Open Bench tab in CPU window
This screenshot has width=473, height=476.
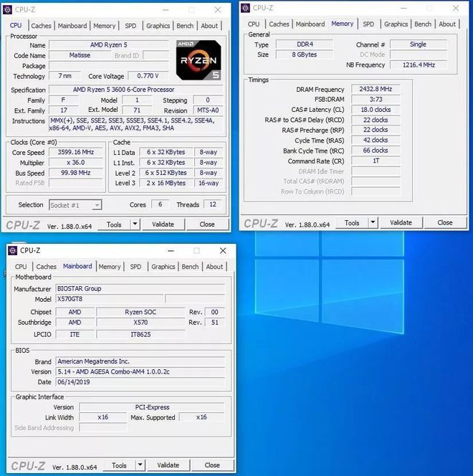tap(185, 26)
